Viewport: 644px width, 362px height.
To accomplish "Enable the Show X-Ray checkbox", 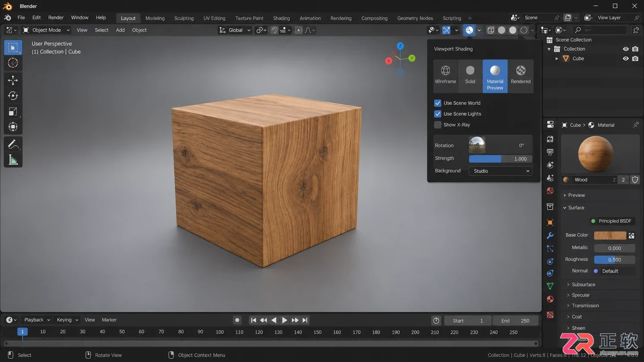I will (x=438, y=125).
